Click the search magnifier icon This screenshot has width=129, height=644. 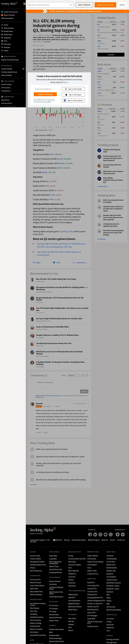[71, 5]
